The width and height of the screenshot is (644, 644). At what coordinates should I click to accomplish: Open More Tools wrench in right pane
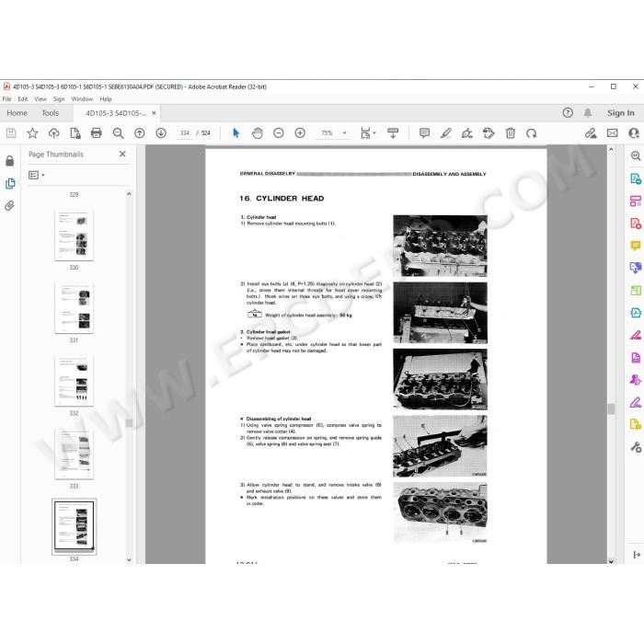click(x=636, y=447)
